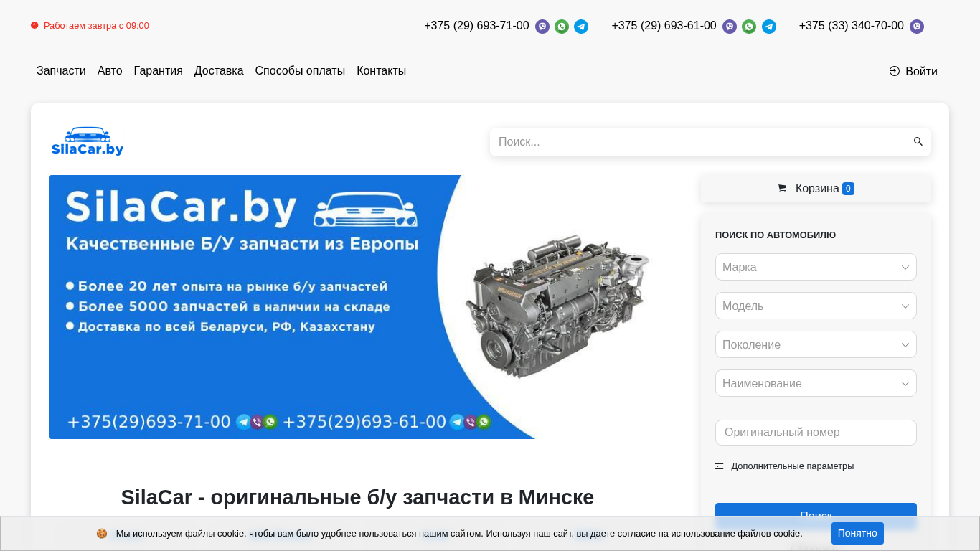The width and height of the screenshot is (980, 551).
Task: Open Viber chat for +375 (29) 693-71-00
Action: point(542,27)
